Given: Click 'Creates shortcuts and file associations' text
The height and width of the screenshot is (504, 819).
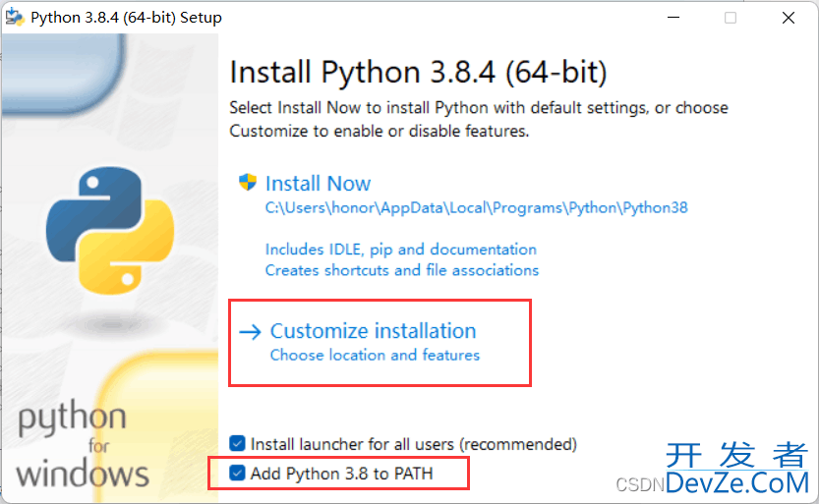Looking at the screenshot, I should [402, 270].
